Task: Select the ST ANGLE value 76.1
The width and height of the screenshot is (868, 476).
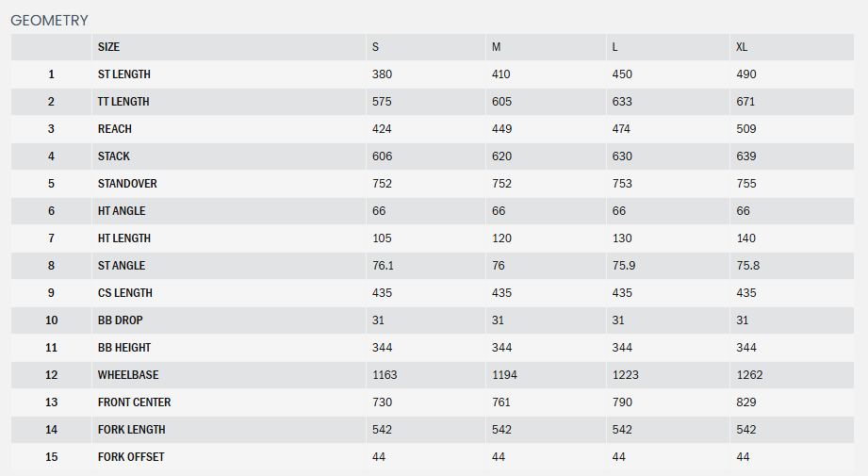Action: tap(383, 266)
